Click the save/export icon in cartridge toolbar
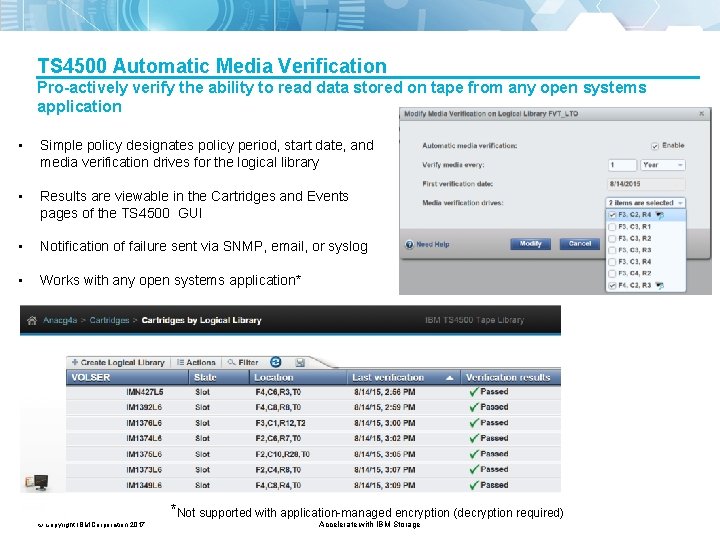This screenshot has width=720, height=540. [x=300, y=363]
